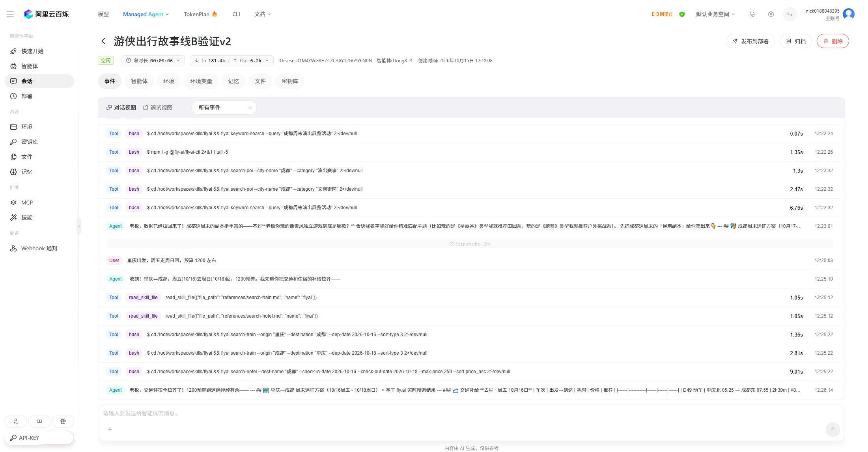Click the API-KEY button
Image resolution: width=868 pixels, height=452 pixels.
coord(39,438)
